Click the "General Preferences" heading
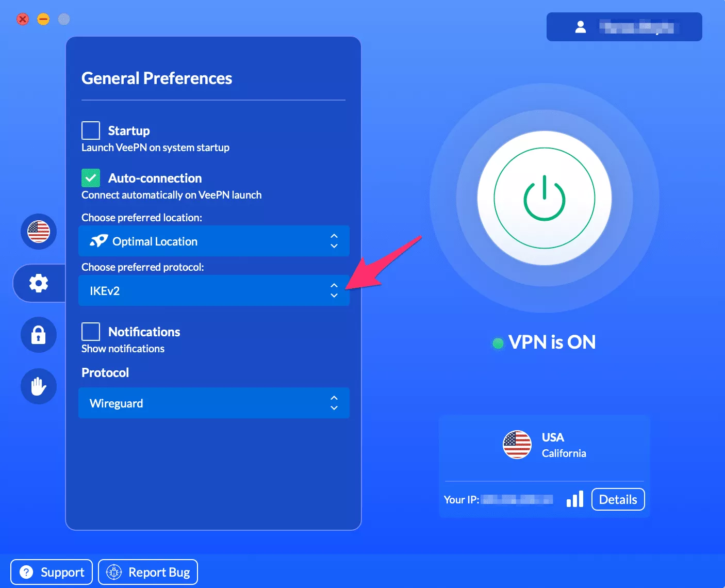 click(x=157, y=78)
